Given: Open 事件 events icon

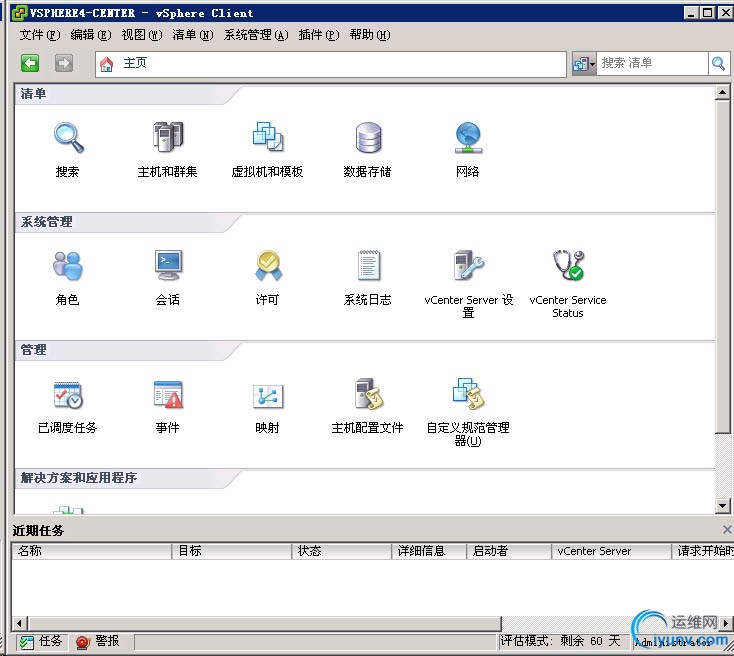Looking at the screenshot, I should click(168, 394).
